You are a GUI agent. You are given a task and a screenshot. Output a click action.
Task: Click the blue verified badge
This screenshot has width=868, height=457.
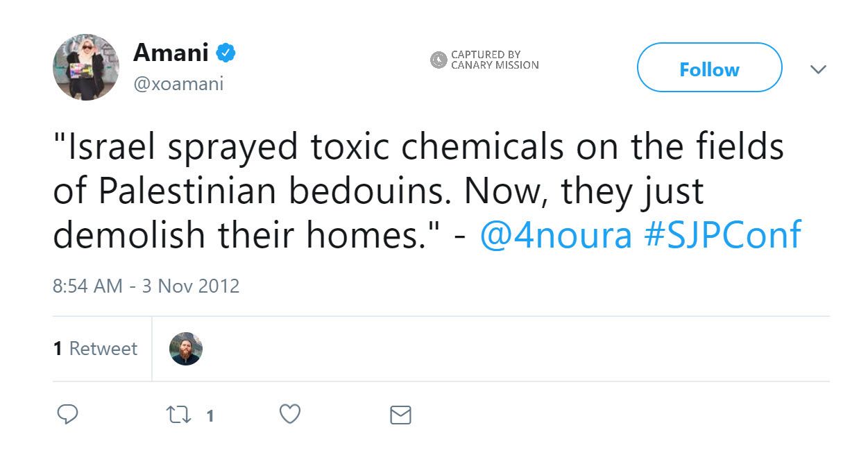point(226,52)
